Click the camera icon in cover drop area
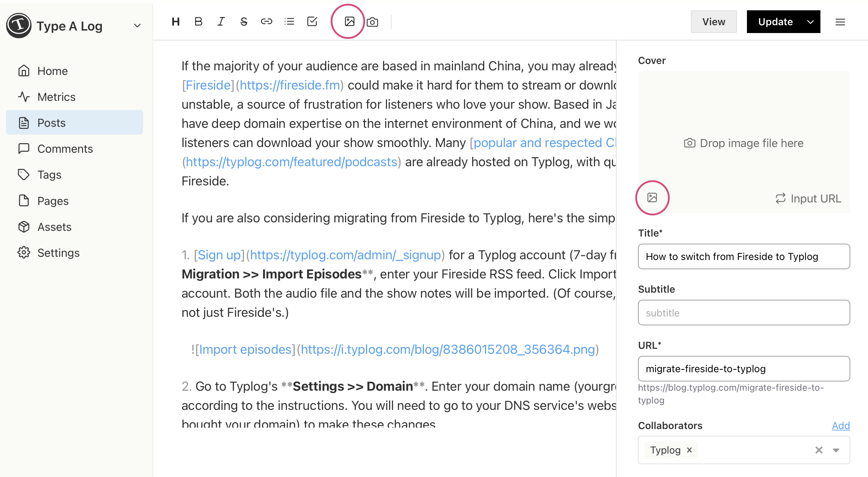868x477 pixels. (x=689, y=143)
